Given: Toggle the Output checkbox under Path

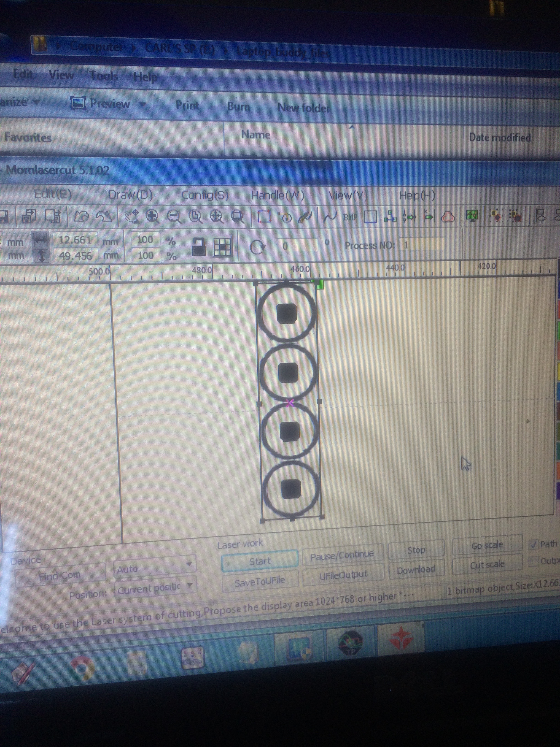Looking at the screenshot, I should [533, 562].
